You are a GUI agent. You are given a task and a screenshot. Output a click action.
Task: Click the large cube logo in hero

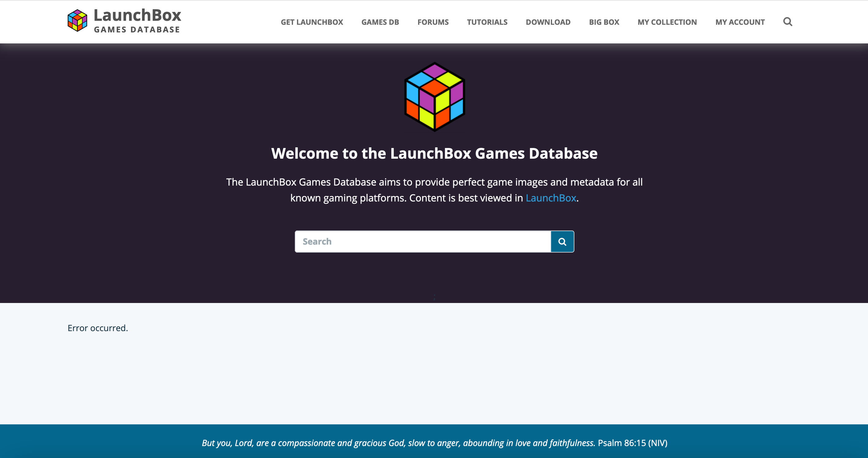point(434,97)
